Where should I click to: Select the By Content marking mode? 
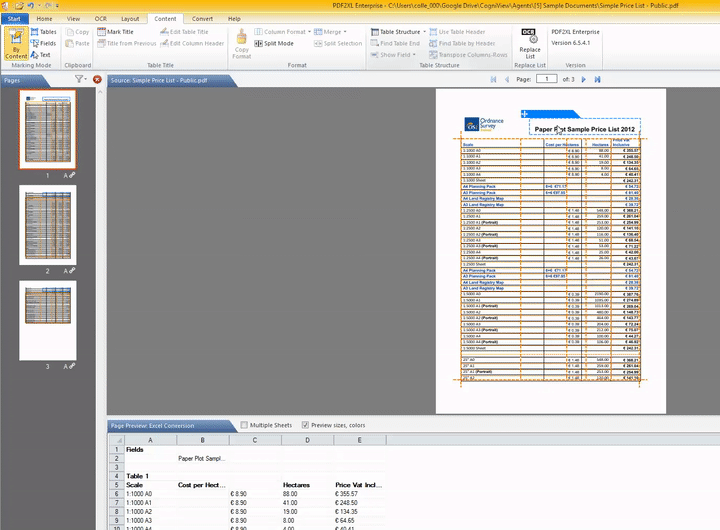[17, 44]
